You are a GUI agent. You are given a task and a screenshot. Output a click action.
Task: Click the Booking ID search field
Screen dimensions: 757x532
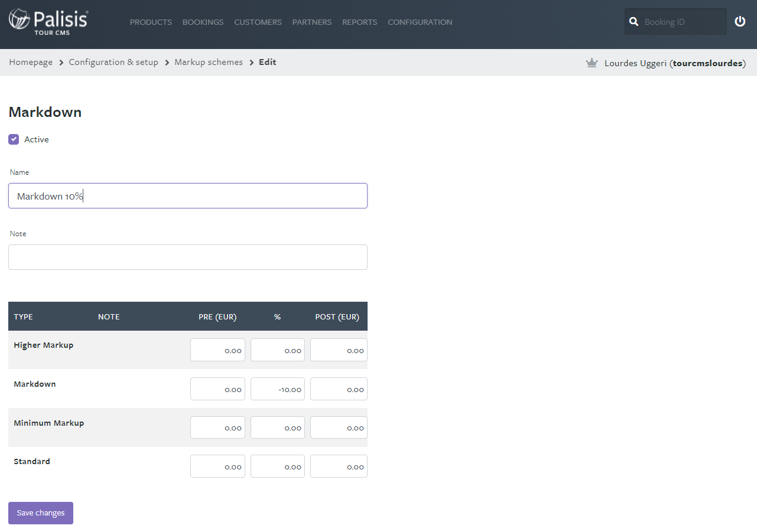[x=680, y=21]
